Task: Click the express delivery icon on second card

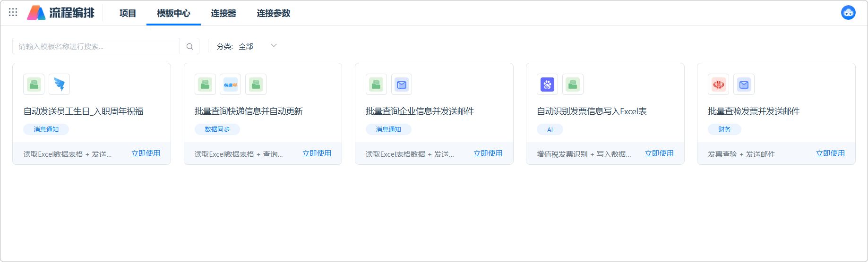Action: [230, 85]
